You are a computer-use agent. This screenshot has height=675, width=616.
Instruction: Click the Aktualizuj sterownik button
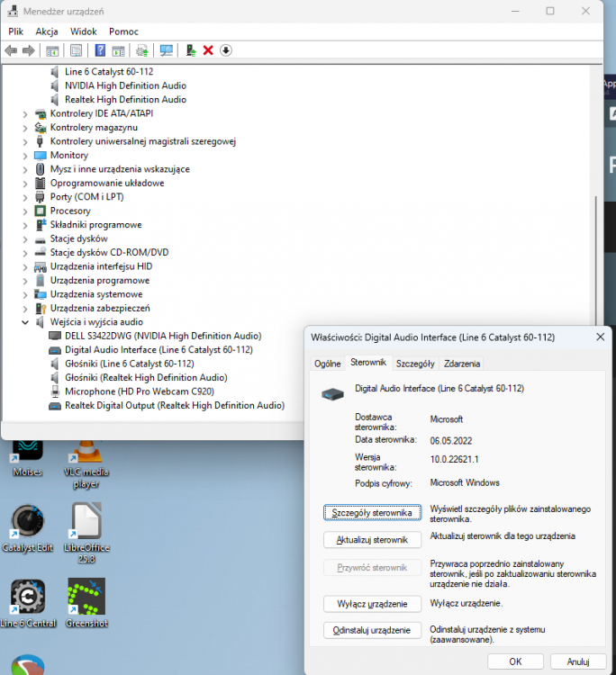[x=372, y=540]
